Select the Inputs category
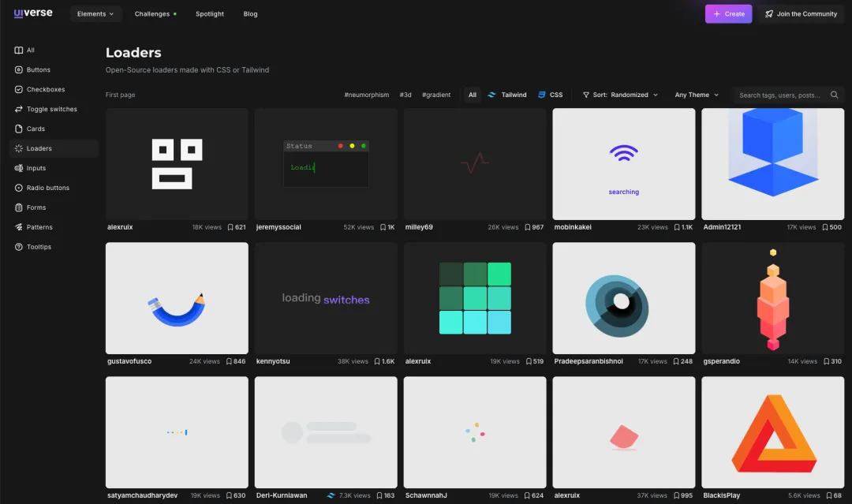Viewport: 852px width, 504px height. pos(35,168)
